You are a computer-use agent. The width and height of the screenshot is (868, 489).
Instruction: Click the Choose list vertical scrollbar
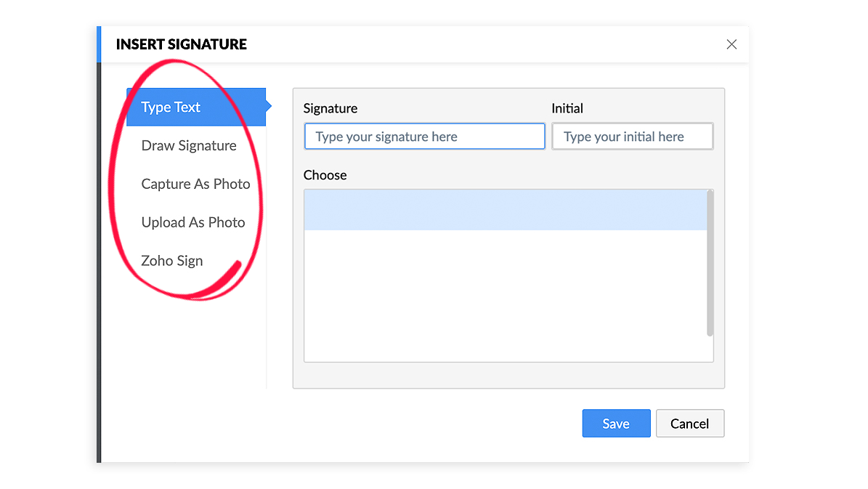click(x=710, y=262)
